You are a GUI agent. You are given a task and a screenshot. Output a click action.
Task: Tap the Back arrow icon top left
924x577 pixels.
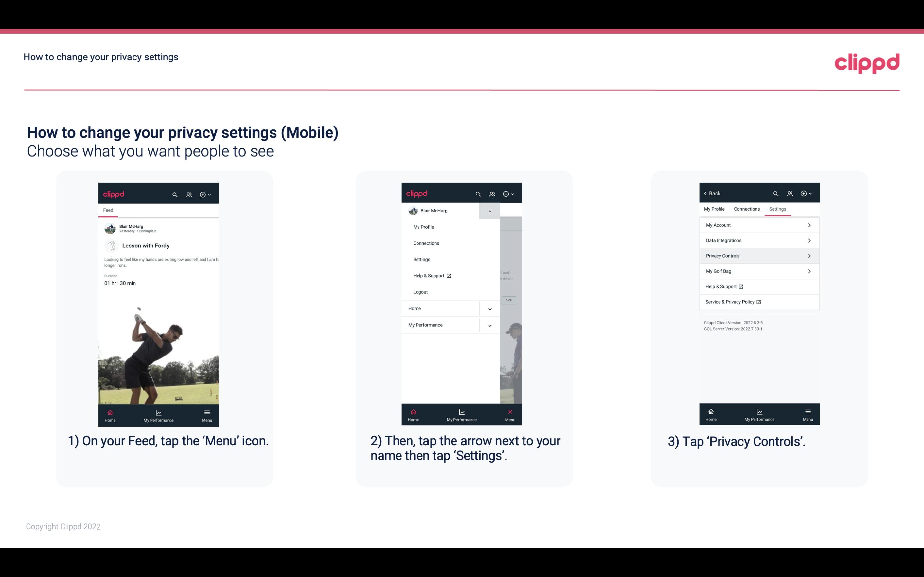[x=706, y=193]
